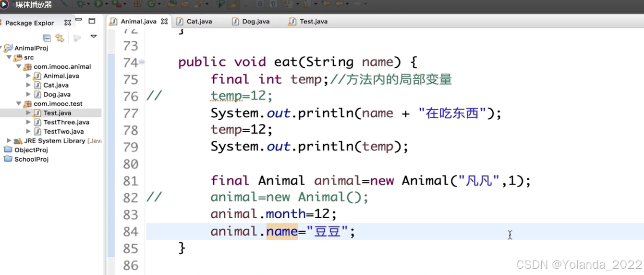
Task: Click 'temp=12;' on line 78
Action: coord(242,130)
